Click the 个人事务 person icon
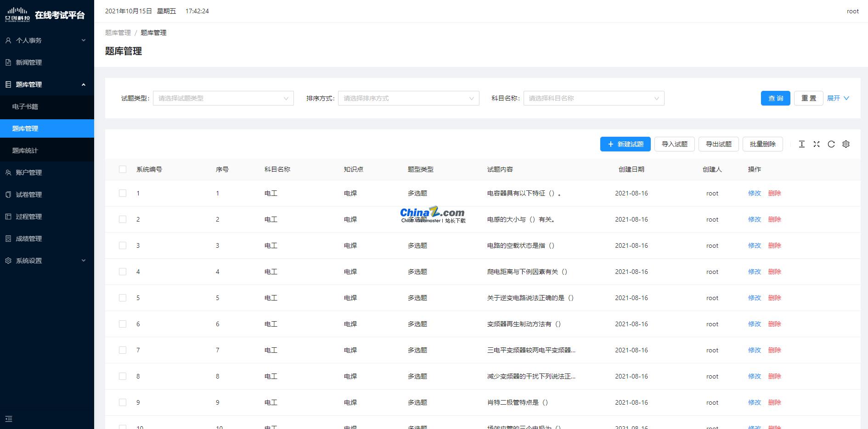This screenshot has width=868, height=429. [8, 40]
